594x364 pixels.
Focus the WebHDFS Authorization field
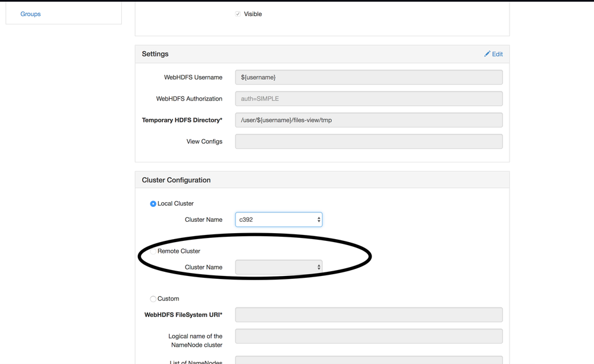(369, 99)
